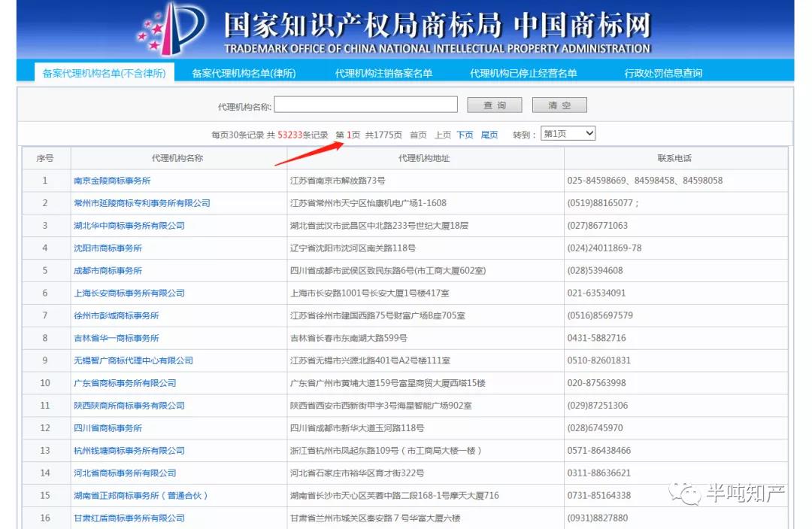Jump to last page via 尾页
This screenshot has width=812, height=529.
tap(489, 135)
